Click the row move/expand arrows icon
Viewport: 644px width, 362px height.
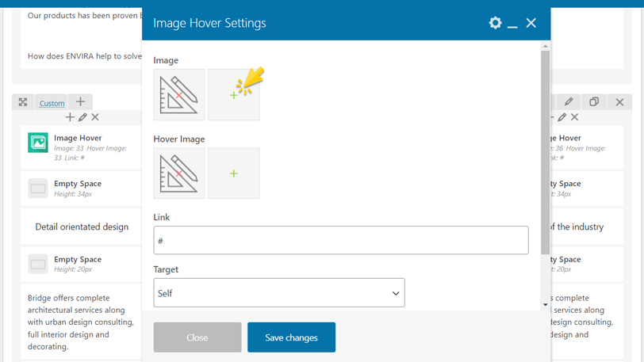pyautogui.click(x=23, y=102)
